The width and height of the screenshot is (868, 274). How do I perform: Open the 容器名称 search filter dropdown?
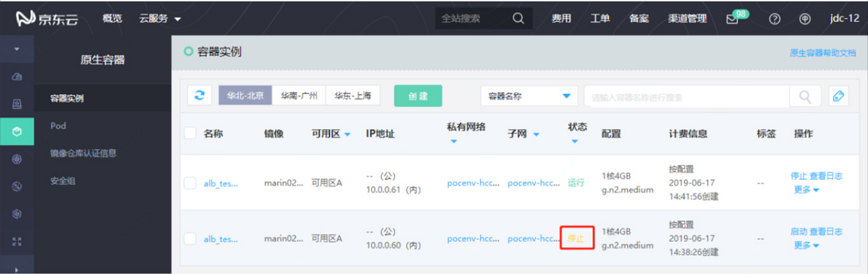tap(529, 96)
